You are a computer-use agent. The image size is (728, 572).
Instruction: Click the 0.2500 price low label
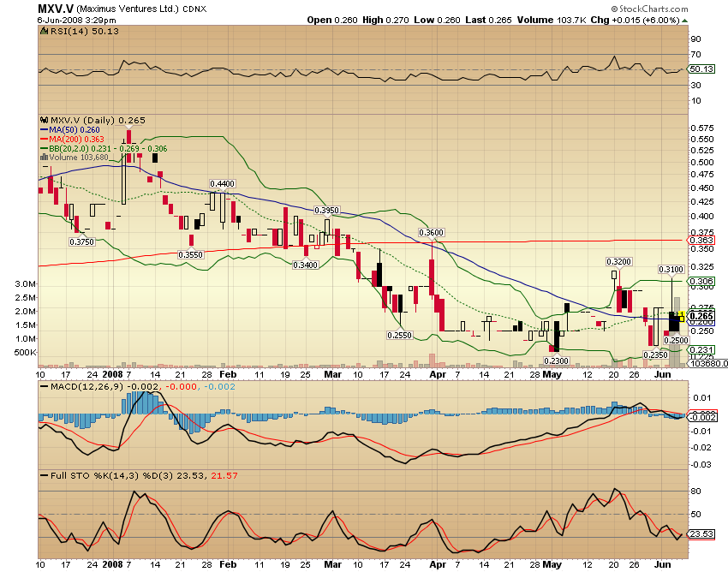pos(677,340)
